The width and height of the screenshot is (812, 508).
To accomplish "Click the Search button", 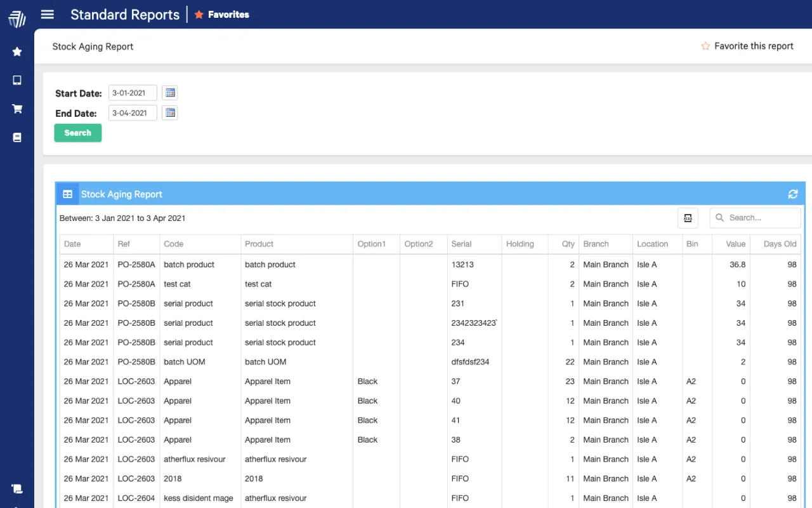I will [77, 133].
